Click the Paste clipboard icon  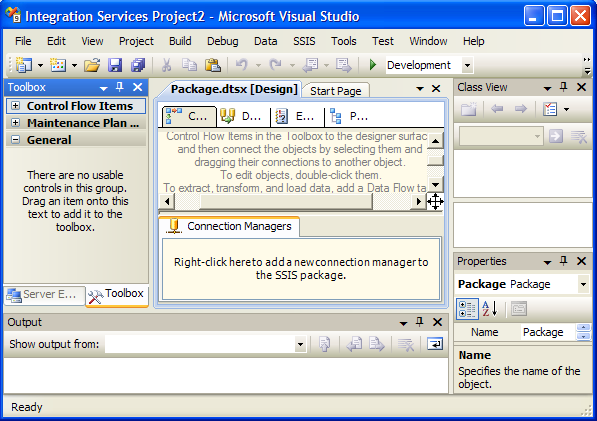[213, 65]
